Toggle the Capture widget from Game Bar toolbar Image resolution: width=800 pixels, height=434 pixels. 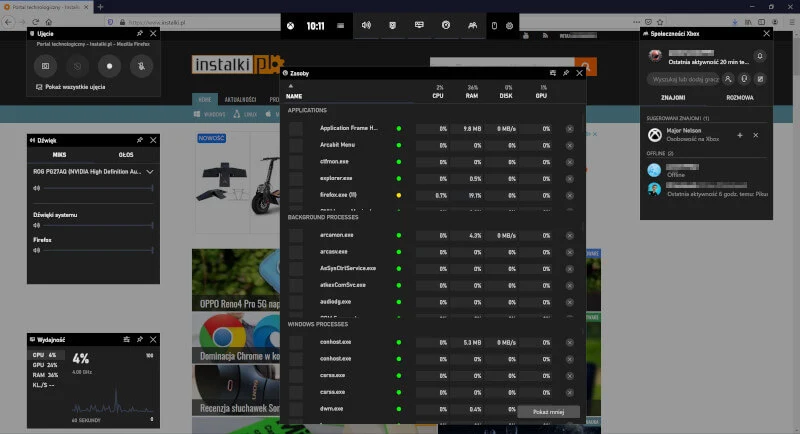coord(392,25)
